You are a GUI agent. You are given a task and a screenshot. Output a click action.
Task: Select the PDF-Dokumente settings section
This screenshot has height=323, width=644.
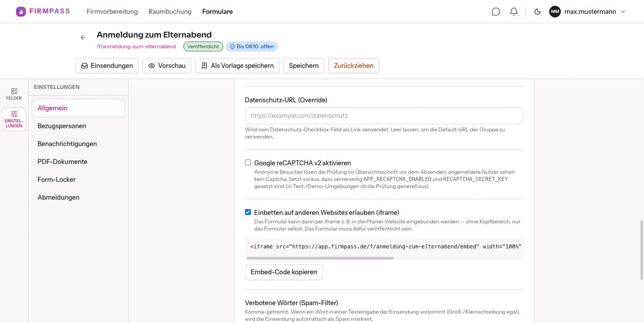click(x=78, y=162)
